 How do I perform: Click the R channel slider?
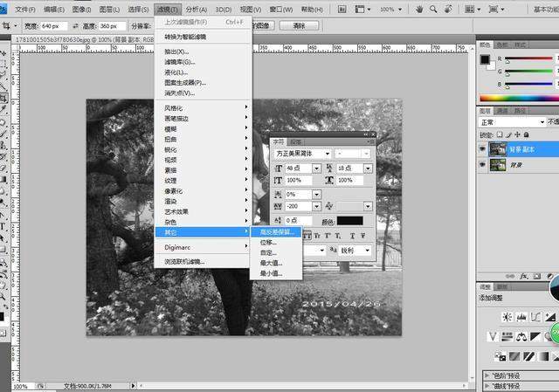coord(528,58)
